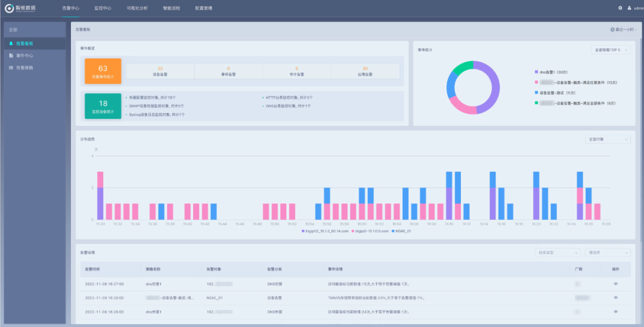The width and height of the screenshot is (644, 327).
Task: Open the 配置管理 tab
Action: [204, 8]
